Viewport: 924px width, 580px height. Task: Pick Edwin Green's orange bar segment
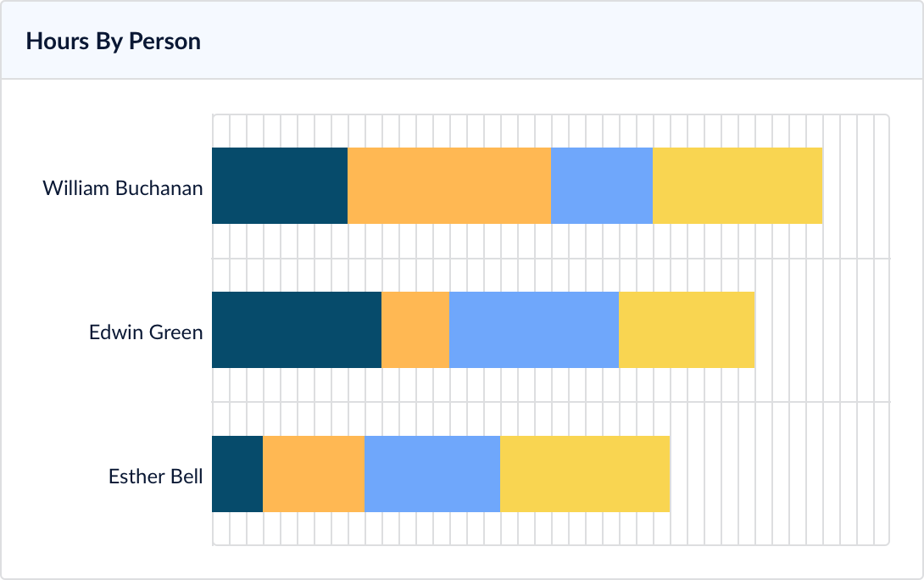pyautogui.click(x=415, y=330)
